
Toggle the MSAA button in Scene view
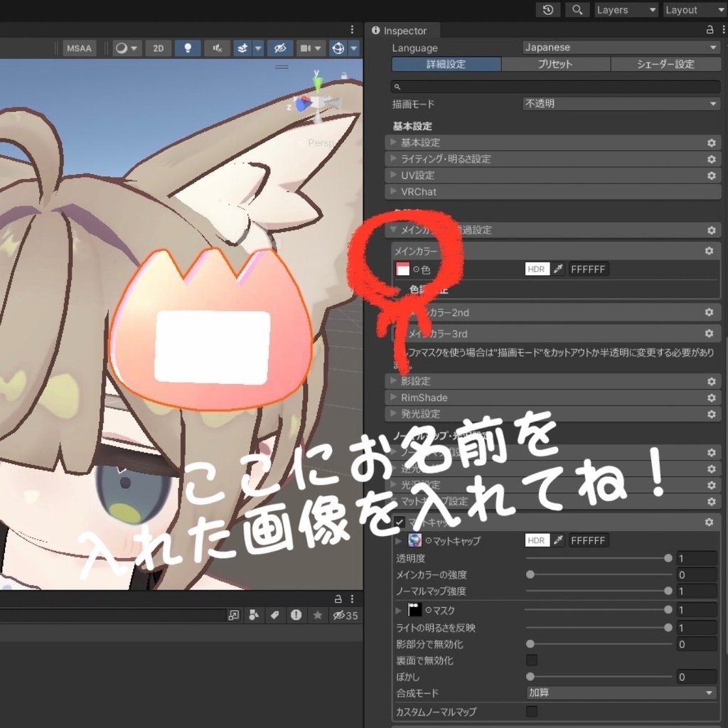pos(79,48)
